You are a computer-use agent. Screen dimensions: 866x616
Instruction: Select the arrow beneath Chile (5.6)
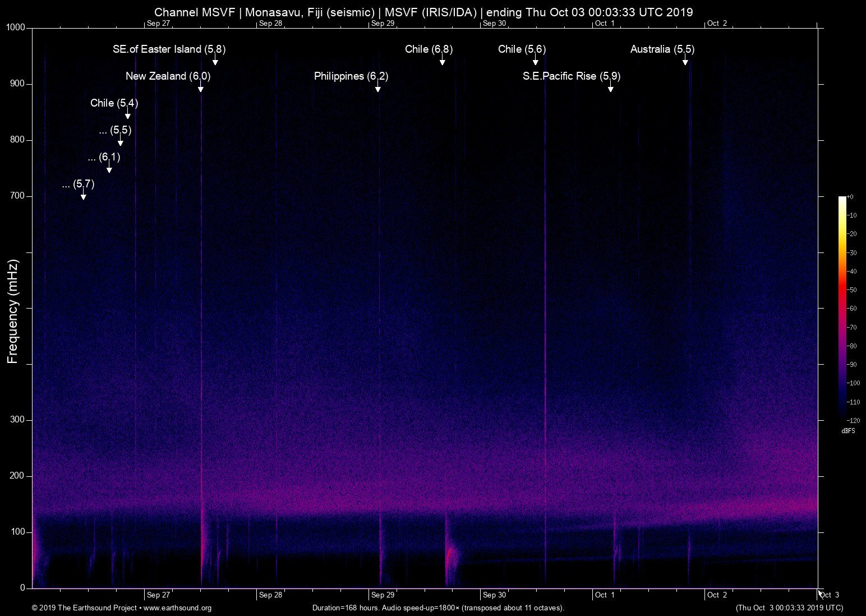(535, 61)
